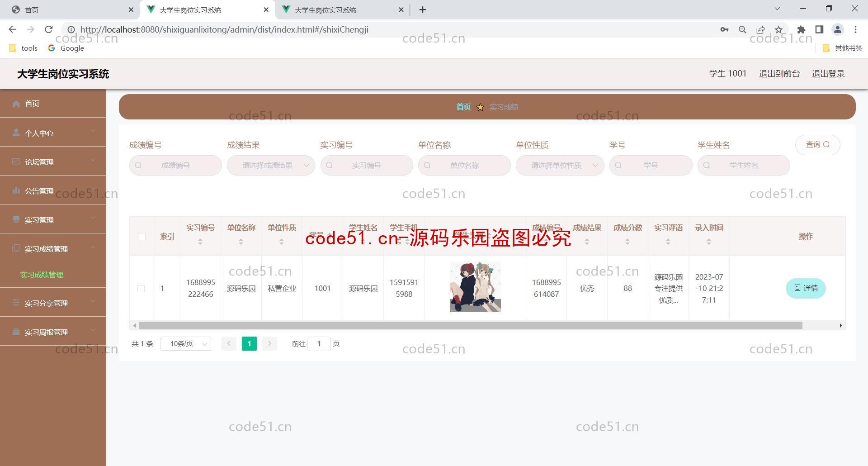Open the 10条/页 page size dropdown
Screen dimensions: 868x466
point(186,344)
